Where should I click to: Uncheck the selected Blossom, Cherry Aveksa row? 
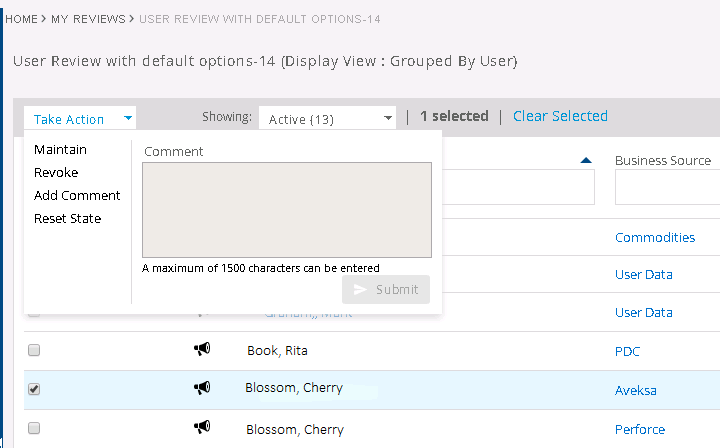pos(34,389)
